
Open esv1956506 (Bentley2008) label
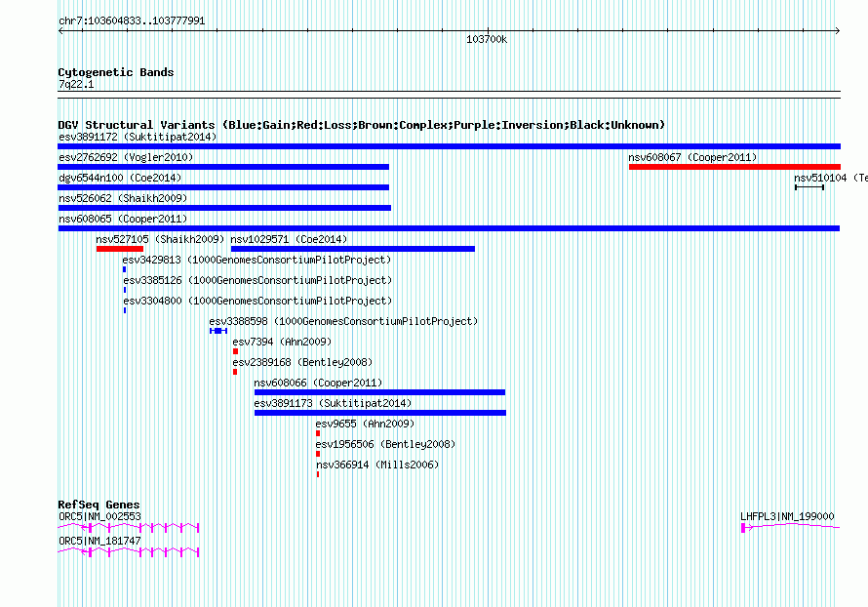coord(385,444)
